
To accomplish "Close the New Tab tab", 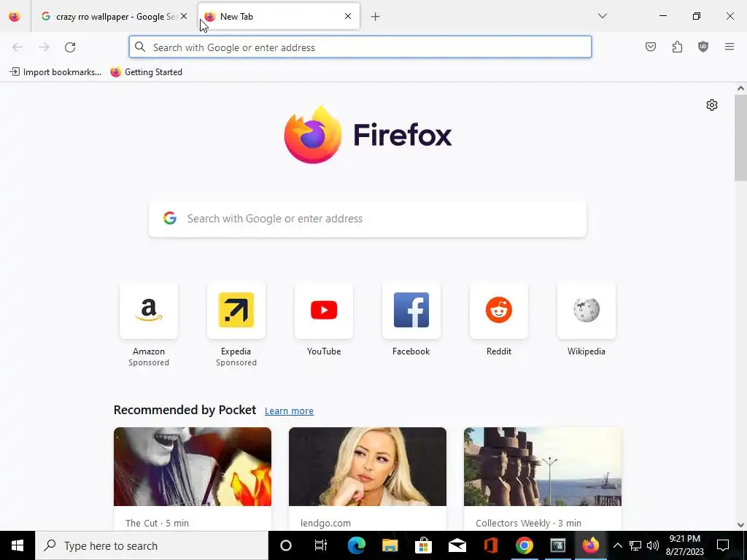I will (348, 16).
